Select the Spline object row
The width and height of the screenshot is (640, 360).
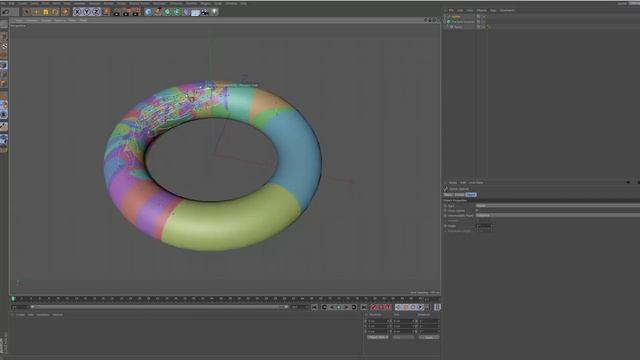pos(456,17)
